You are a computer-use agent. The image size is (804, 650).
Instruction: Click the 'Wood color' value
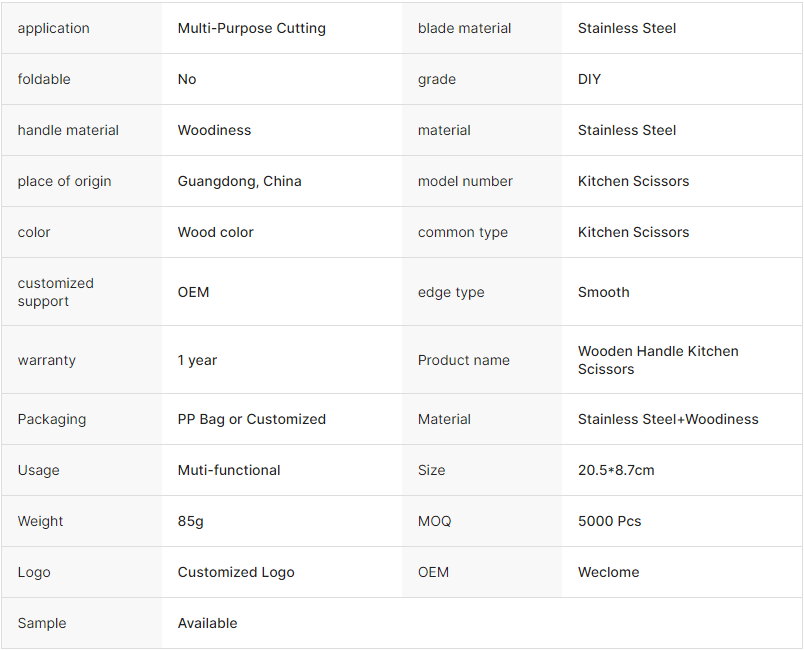[x=215, y=232]
